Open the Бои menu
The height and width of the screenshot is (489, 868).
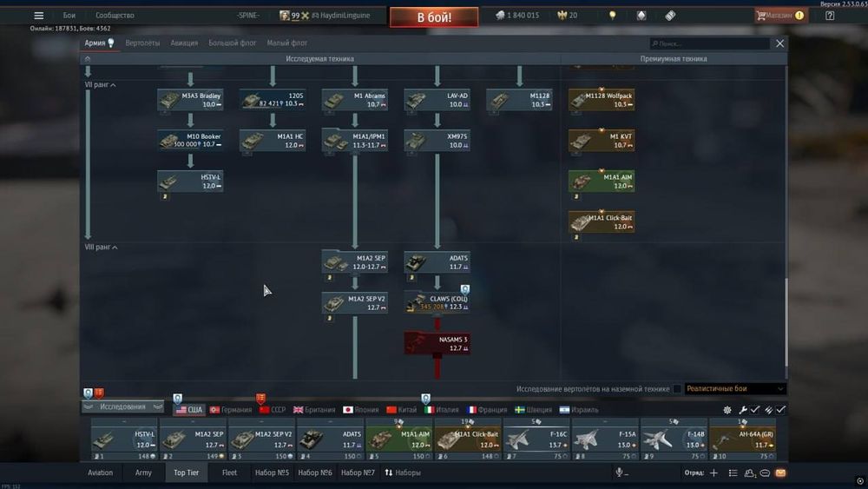coord(69,16)
